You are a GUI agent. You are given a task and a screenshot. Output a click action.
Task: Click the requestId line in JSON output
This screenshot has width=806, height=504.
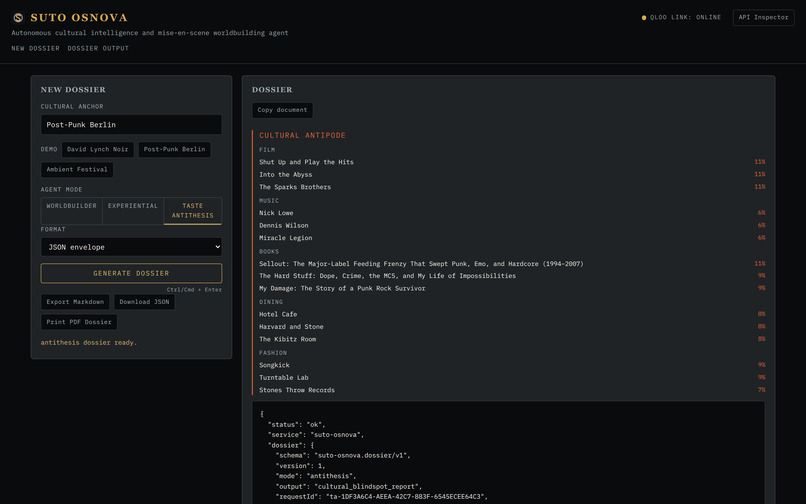pos(381,497)
